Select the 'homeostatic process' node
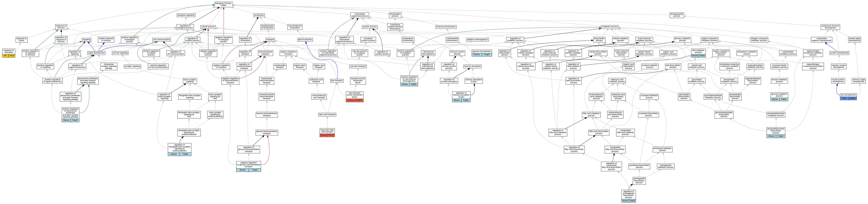Viewport: 868px width, 204px height. [395, 15]
